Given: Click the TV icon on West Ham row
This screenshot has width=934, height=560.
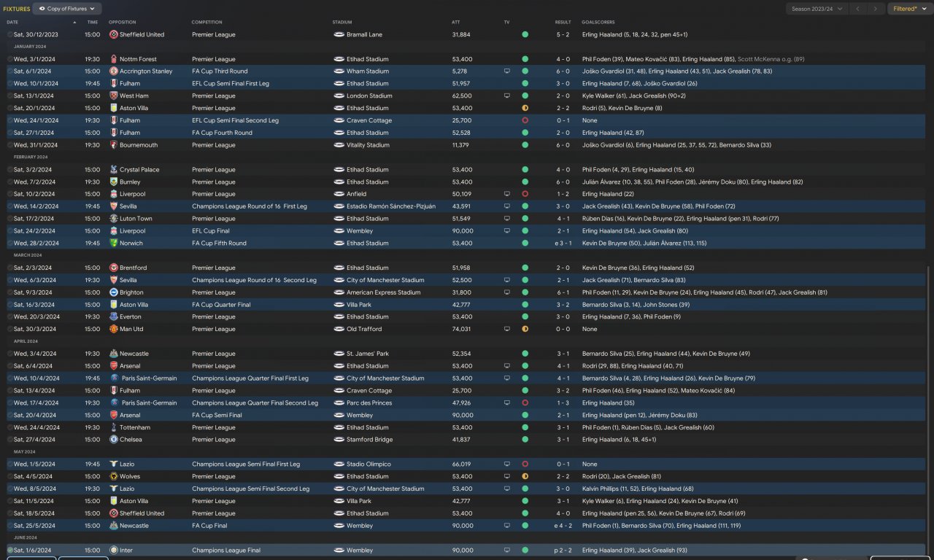Looking at the screenshot, I should pyautogui.click(x=507, y=96).
